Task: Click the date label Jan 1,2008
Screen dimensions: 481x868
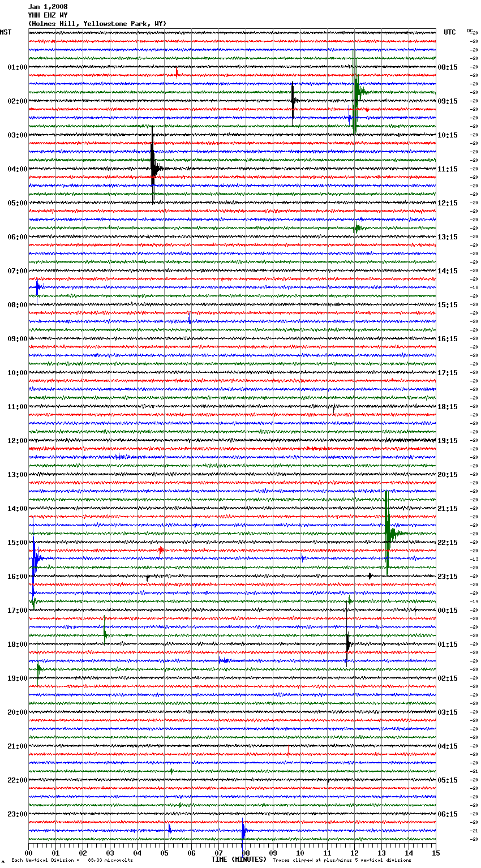Action: [x=48, y=7]
